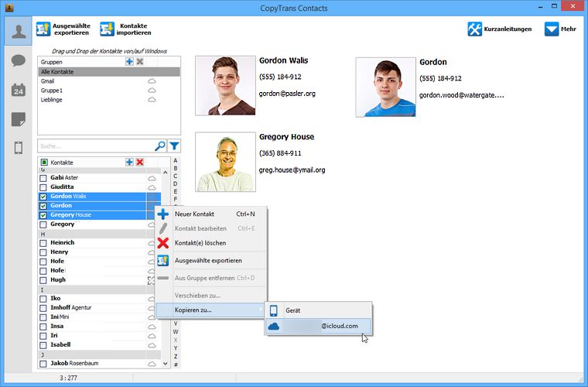The image size is (588, 387).
Task: Click the search magnifier icon
Action: click(160, 146)
